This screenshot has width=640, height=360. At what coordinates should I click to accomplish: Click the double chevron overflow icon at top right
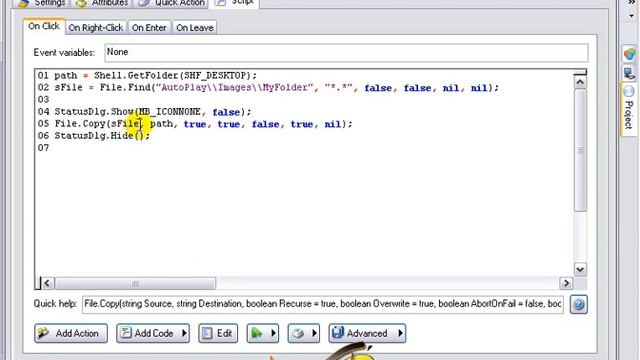(x=632, y=2)
